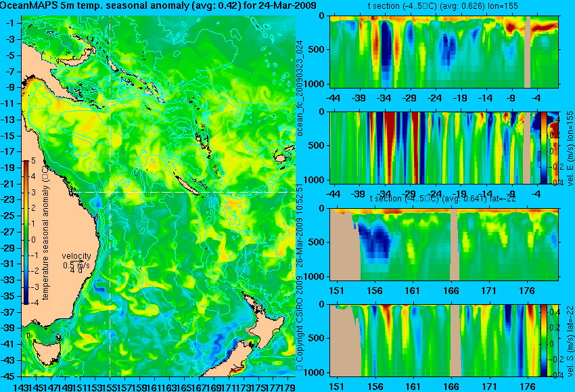Click the 't section ... lon=155' panel title
This screenshot has height=392, width=575.
(x=443, y=6)
